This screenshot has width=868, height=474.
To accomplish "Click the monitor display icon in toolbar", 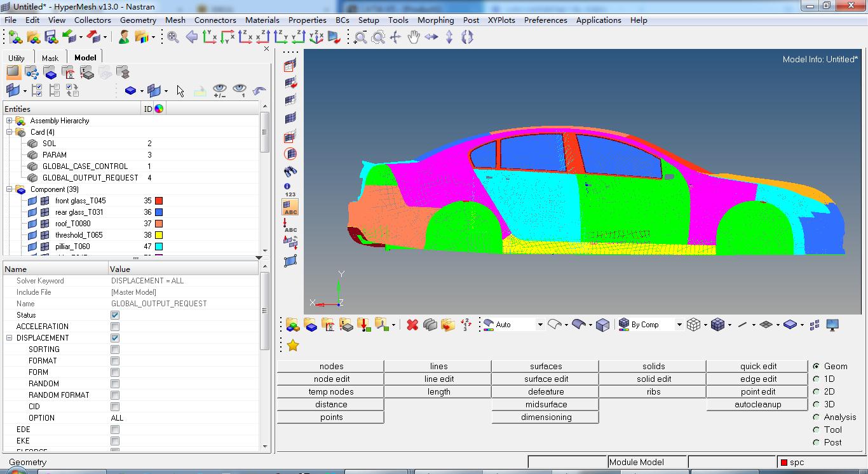I will click(832, 325).
